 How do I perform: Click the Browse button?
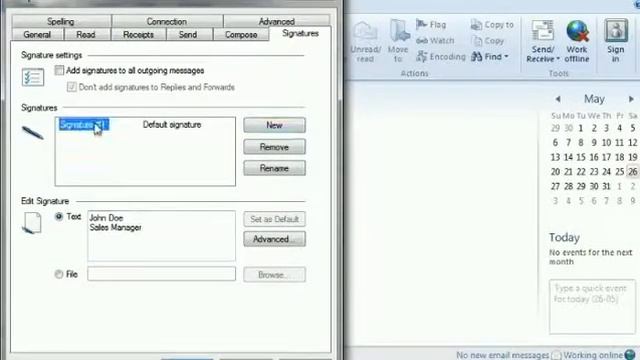(x=274, y=275)
